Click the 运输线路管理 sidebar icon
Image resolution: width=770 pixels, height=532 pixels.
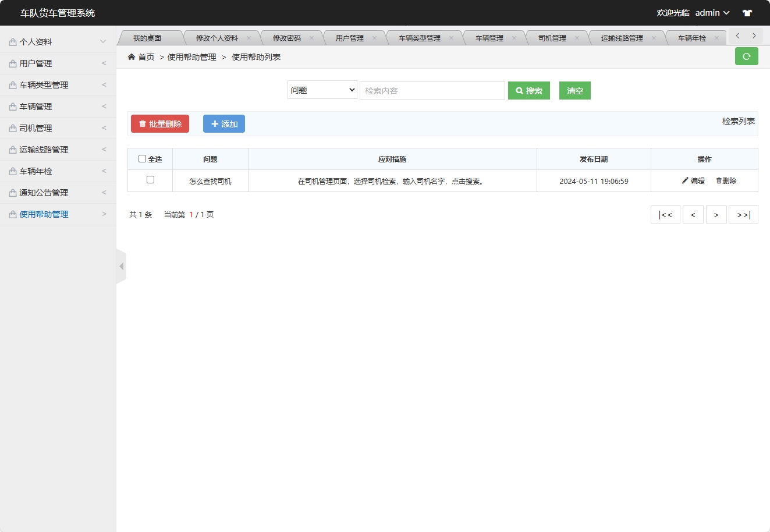[13, 149]
